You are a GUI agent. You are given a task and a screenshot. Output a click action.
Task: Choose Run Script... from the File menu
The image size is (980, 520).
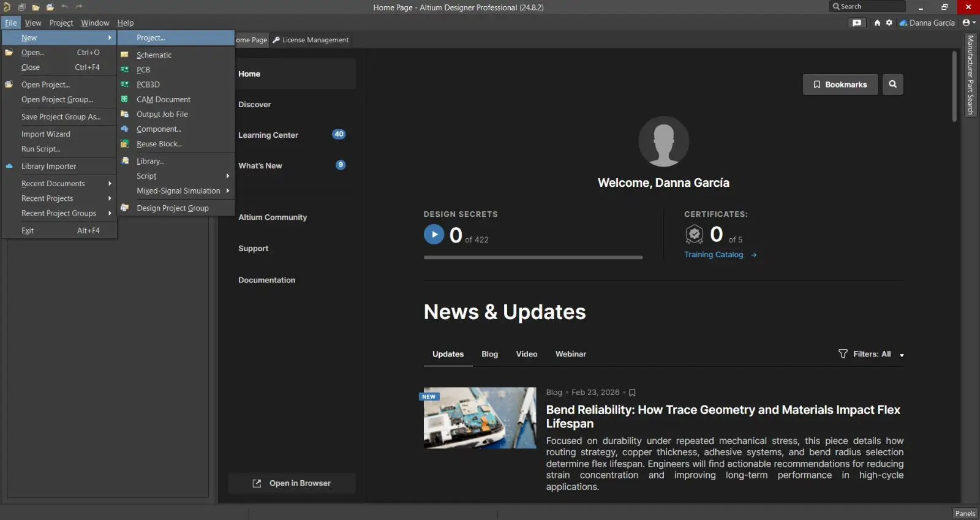[x=59, y=149]
